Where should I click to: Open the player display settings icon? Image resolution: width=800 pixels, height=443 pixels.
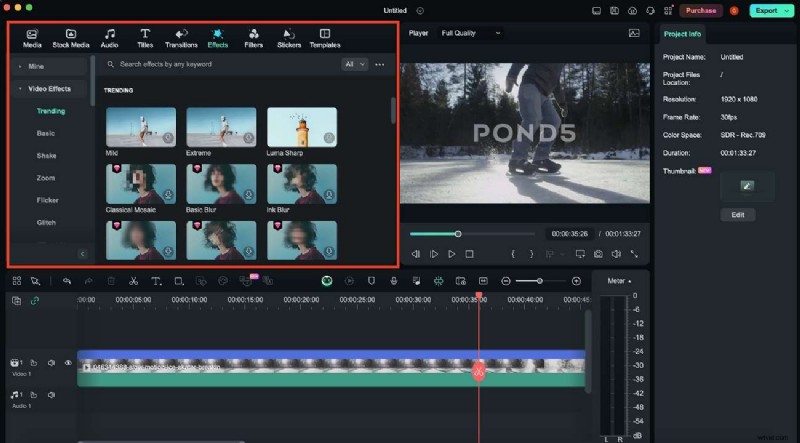tap(580, 254)
